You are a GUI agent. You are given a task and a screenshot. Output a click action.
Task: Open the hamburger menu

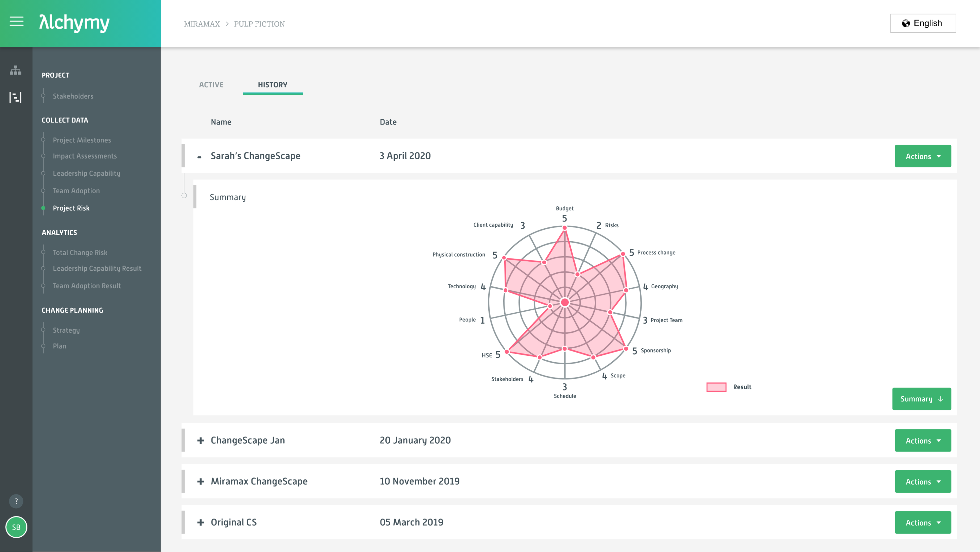[x=16, y=21]
